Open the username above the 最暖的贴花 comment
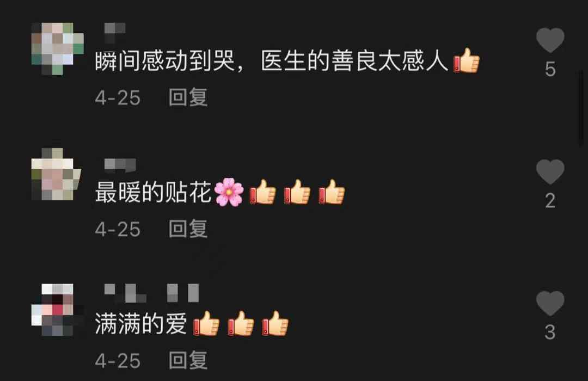This screenshot has width=588, height=381. click(x=120, y=165)
